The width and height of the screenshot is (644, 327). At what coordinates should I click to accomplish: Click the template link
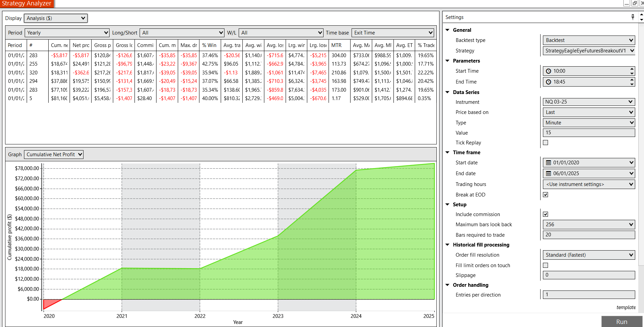click(x=626, y=307)
